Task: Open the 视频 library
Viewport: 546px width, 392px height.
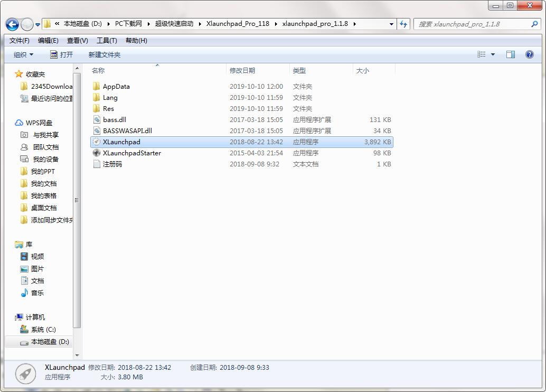Action: [x=32, y=256]
